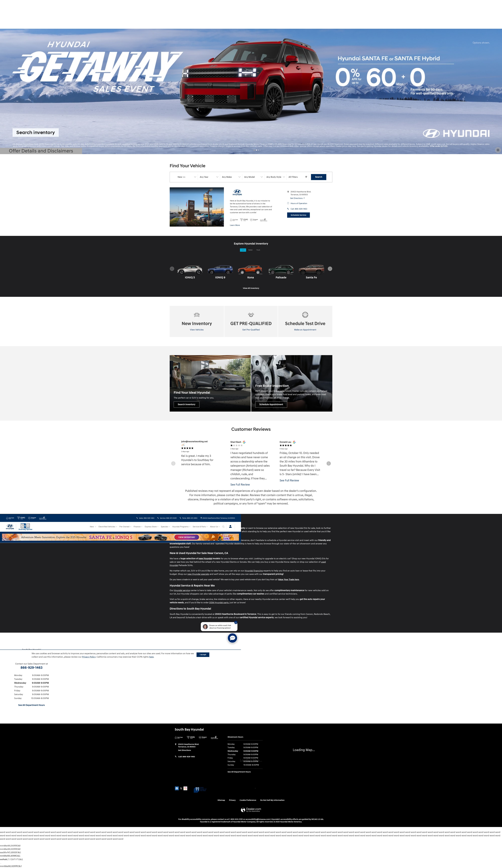Image resolution: width=502 pixels, height=868 pixels.
Task: Show the next vehicle models
Action: click(x=330, y=269)
